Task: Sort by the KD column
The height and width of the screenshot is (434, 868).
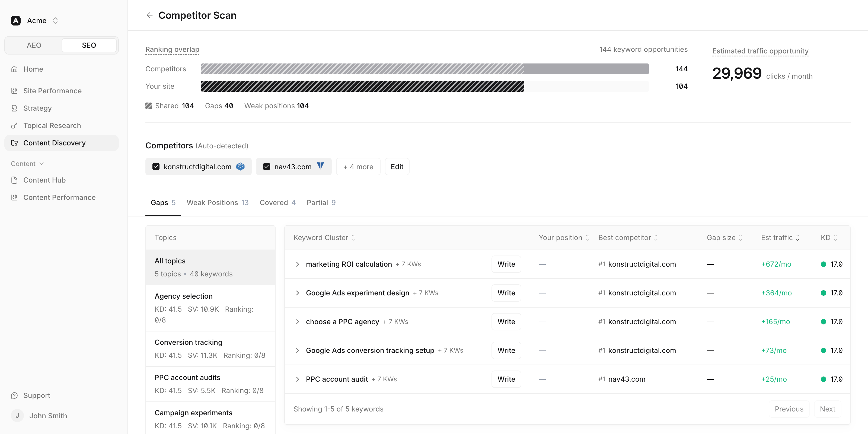Action: (x=829, y=238)
